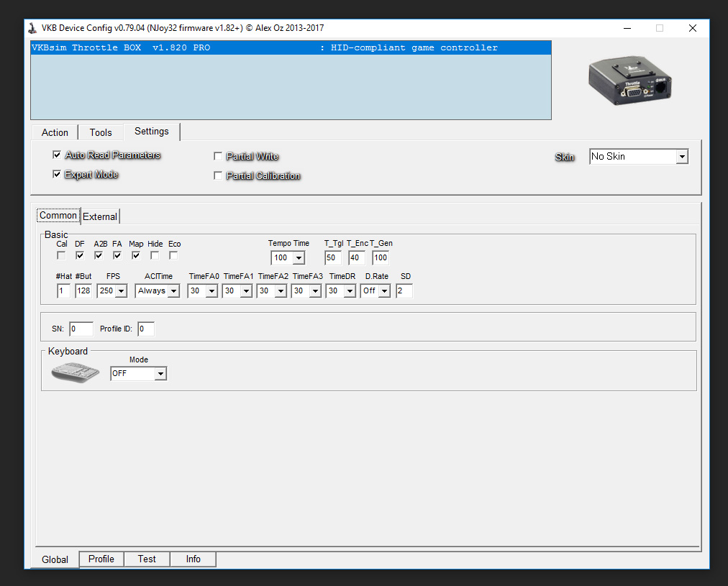This screenshot has width=728, height=586.
Task: Toggle Auto Read Parameters checkbox
Action: coord(57,155)
